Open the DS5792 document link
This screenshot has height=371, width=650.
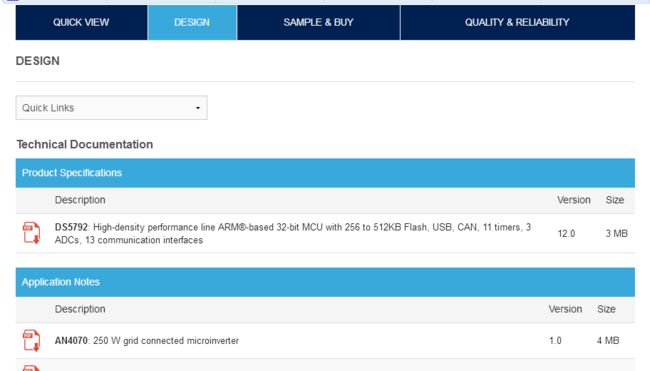[293, 233]
